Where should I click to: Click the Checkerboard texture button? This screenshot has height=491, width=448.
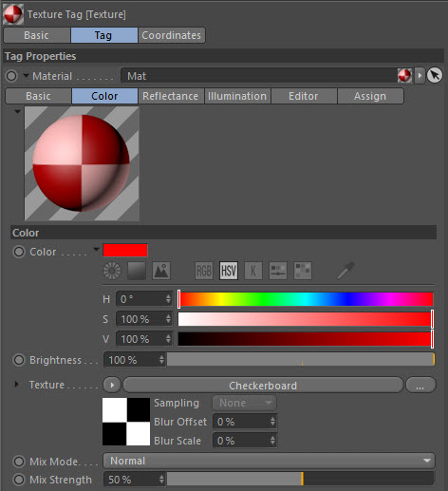[263, 386]
